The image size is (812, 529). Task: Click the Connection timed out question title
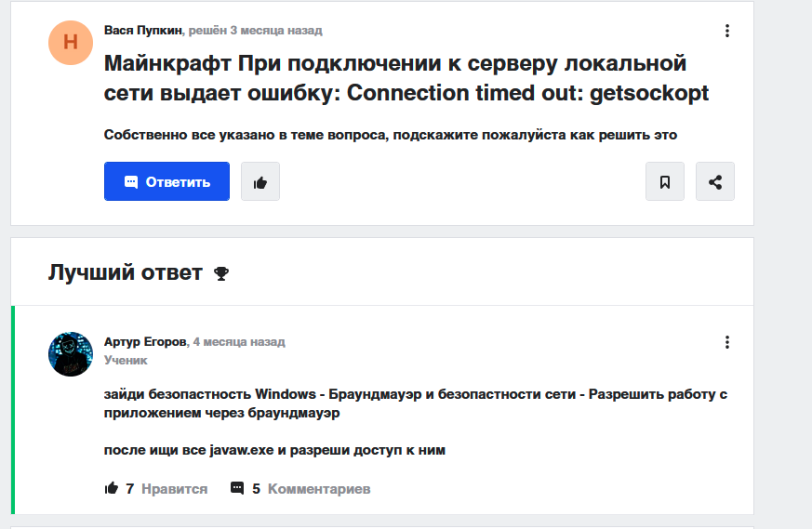tap(406, 79)
